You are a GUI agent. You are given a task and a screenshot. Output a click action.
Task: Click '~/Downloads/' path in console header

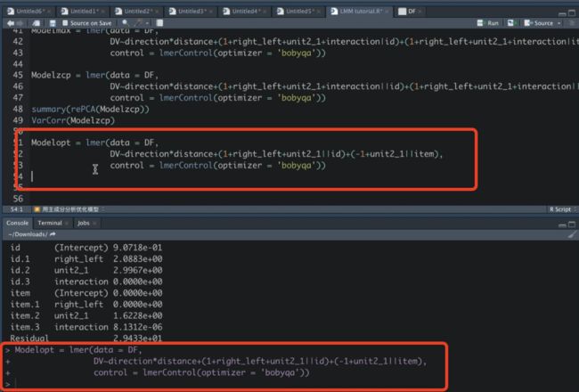tap(28, 234)
